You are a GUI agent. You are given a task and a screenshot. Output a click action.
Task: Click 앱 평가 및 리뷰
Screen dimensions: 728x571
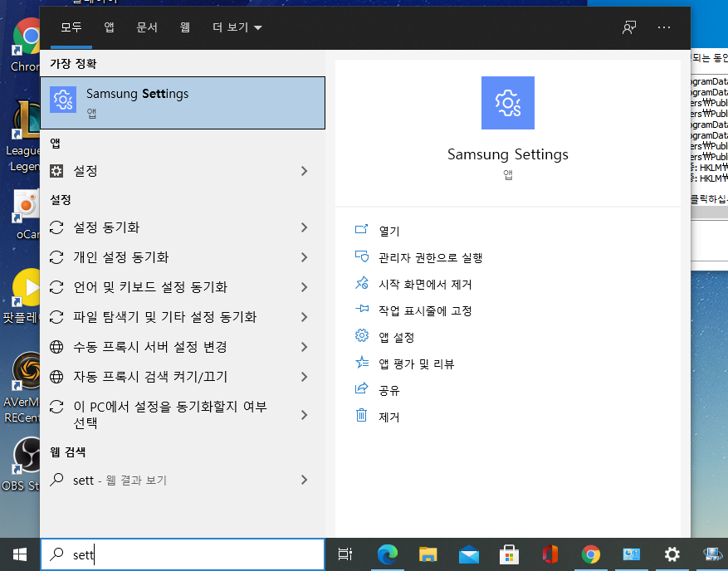(x=404, y=364)
